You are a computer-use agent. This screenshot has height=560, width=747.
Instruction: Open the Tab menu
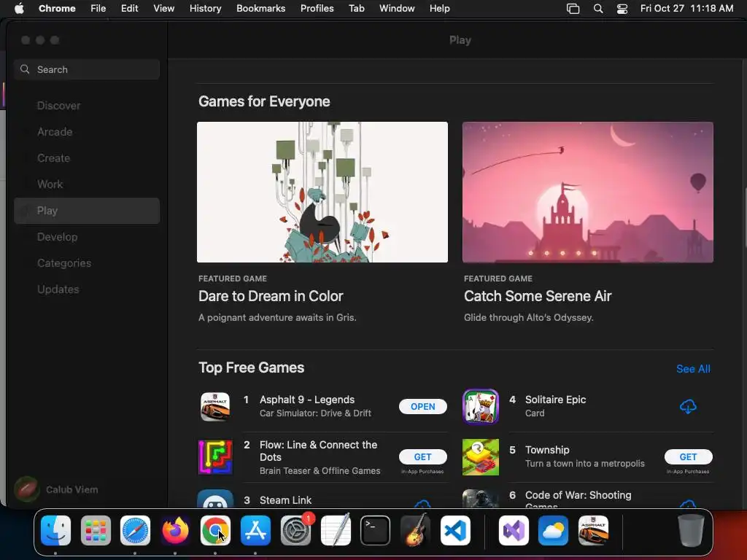pos(356,9)
